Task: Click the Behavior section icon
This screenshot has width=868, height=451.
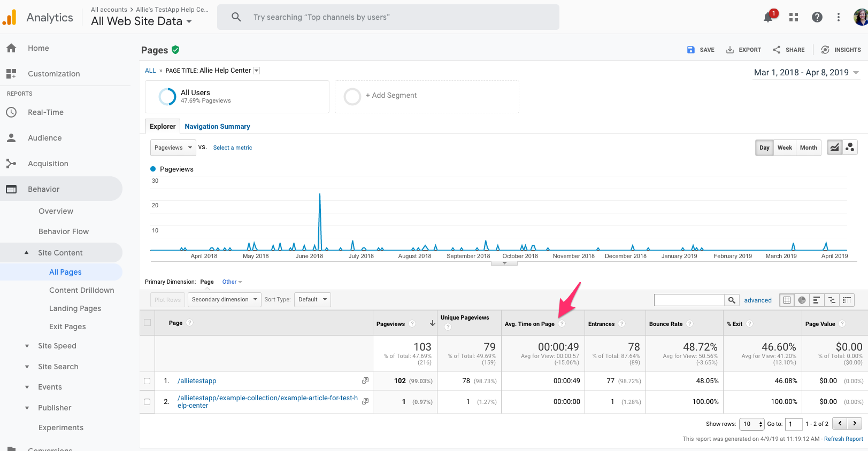Action: click(x=11, y=189)
